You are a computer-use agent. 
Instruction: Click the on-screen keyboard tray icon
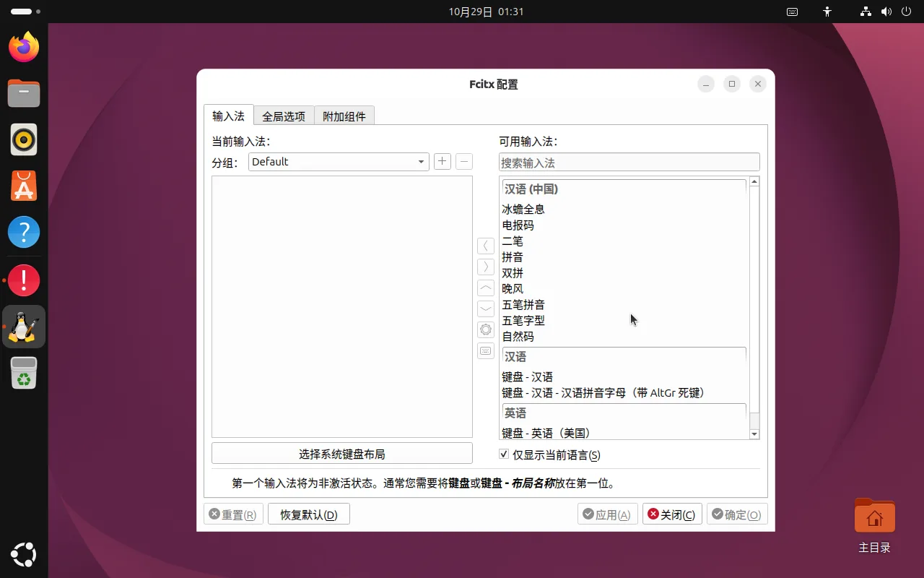coord(792,12)
